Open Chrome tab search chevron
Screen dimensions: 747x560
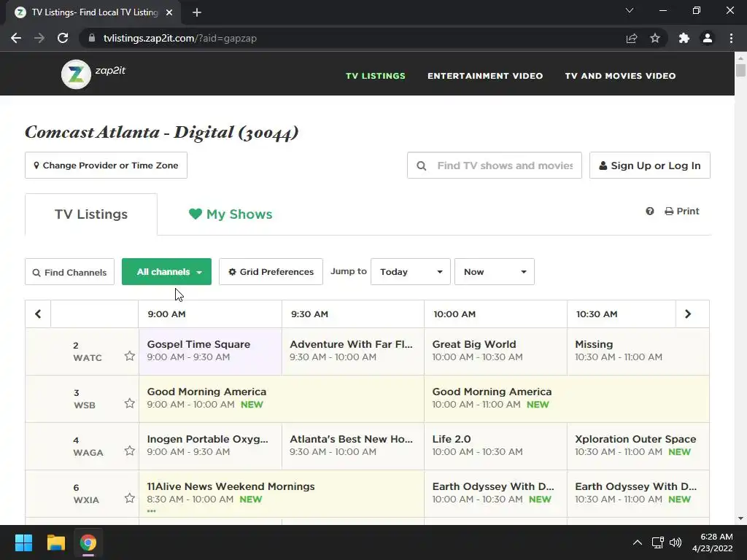630,10
